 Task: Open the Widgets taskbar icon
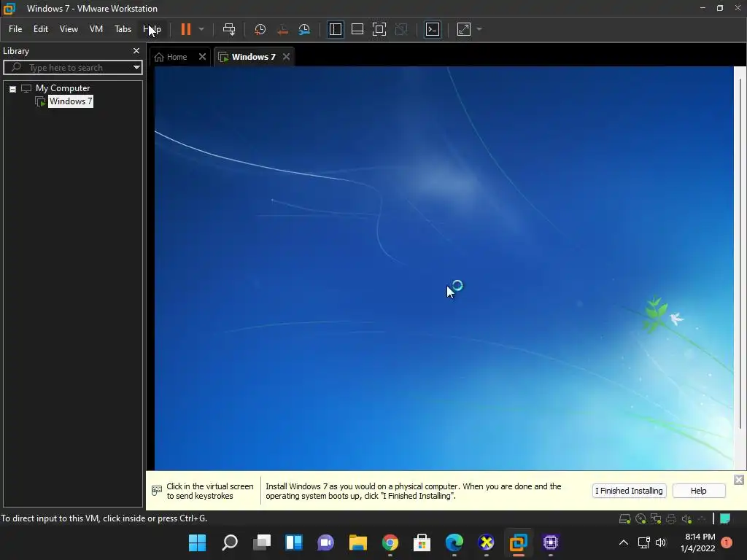(293, 542)
